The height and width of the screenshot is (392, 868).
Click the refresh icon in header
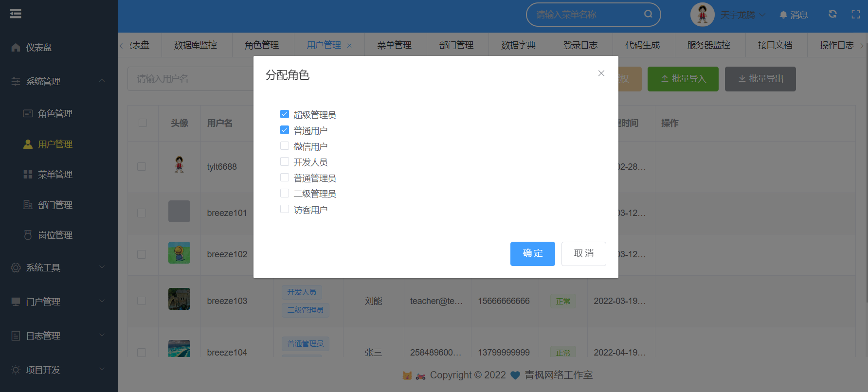pyautogui.click(x=832, y=14)
